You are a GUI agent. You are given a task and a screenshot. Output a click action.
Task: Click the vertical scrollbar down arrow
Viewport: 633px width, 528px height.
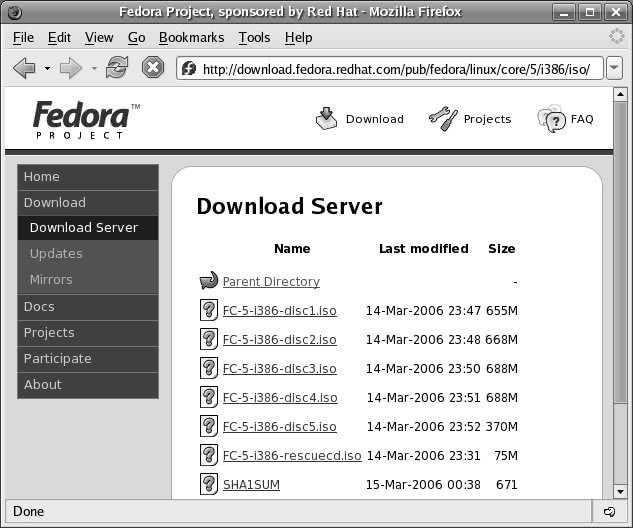[620, 492]
